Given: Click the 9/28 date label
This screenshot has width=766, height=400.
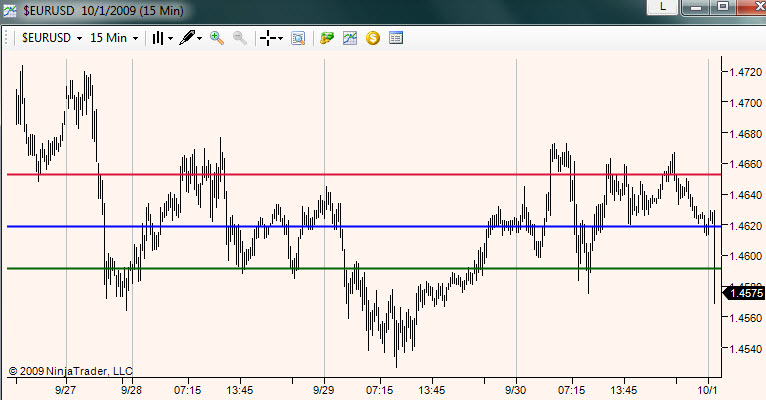Looking at the screenshot, I should click(x=131, y=390).
